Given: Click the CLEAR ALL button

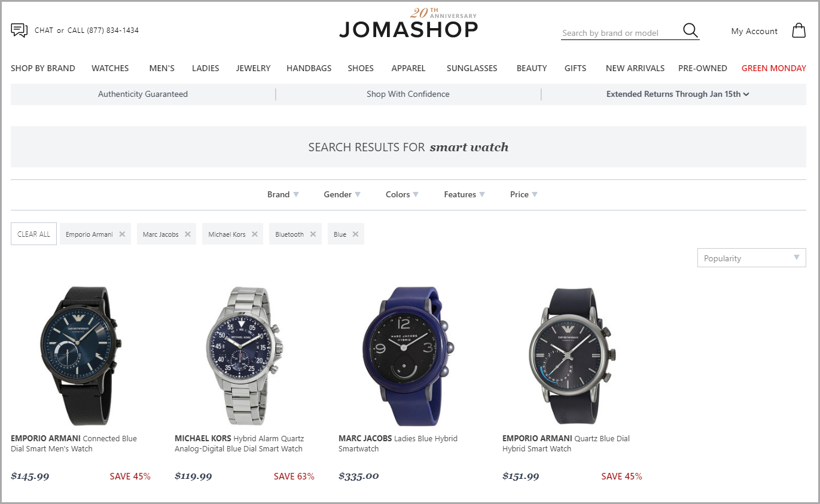Looking at the screenshot, I should click(x=34, y=234).
